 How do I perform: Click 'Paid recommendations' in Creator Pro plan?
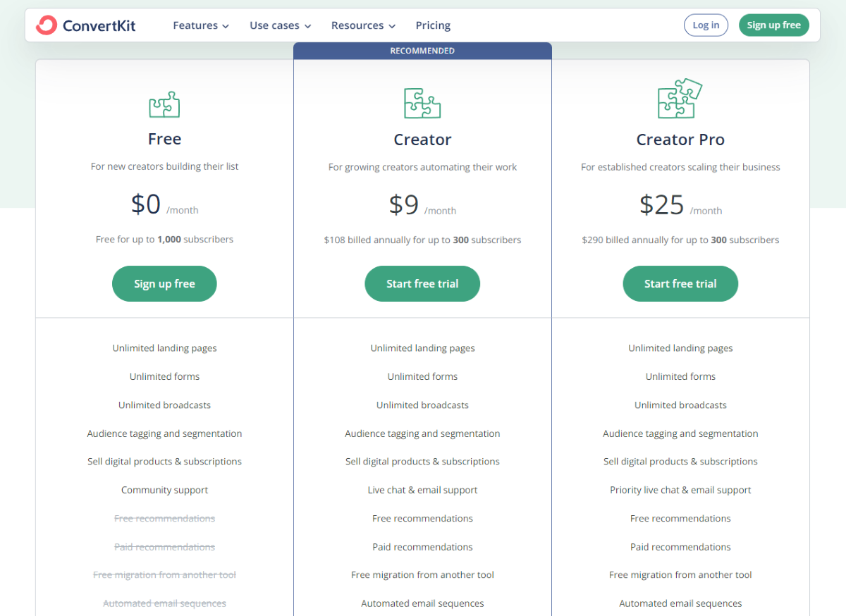click(680, 547)
